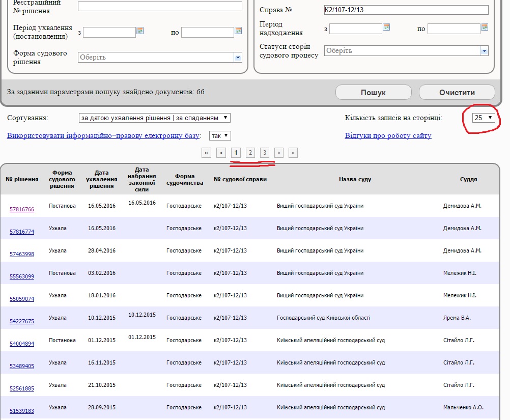Open decision number 57816766
This screenshot has width=510, height=420.
pyautogui.click(x=22, y=209)
